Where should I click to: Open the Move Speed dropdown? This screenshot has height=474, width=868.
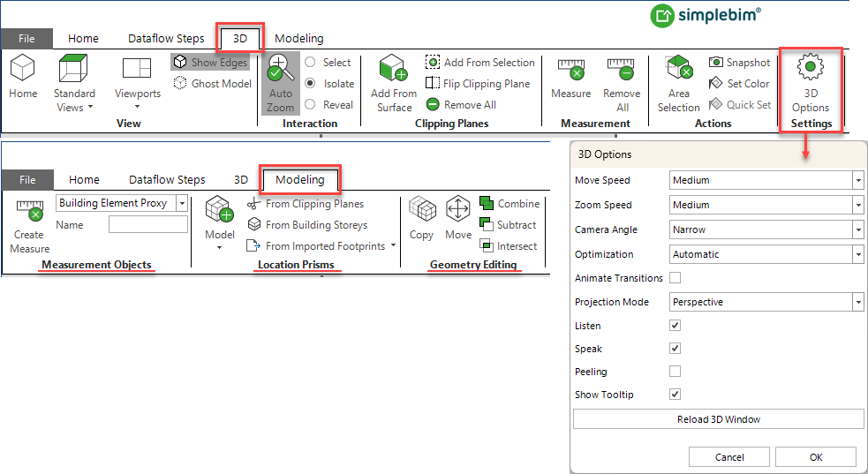point(858,180)
